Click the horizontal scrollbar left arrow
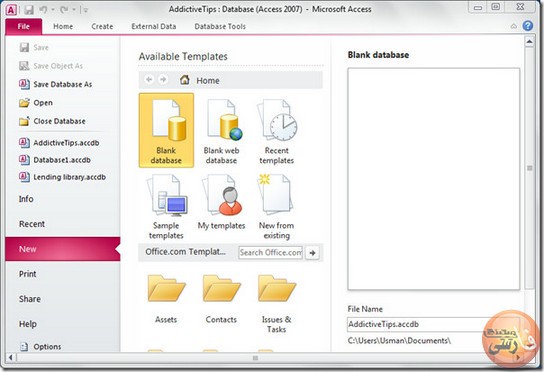 coord(11,357)
